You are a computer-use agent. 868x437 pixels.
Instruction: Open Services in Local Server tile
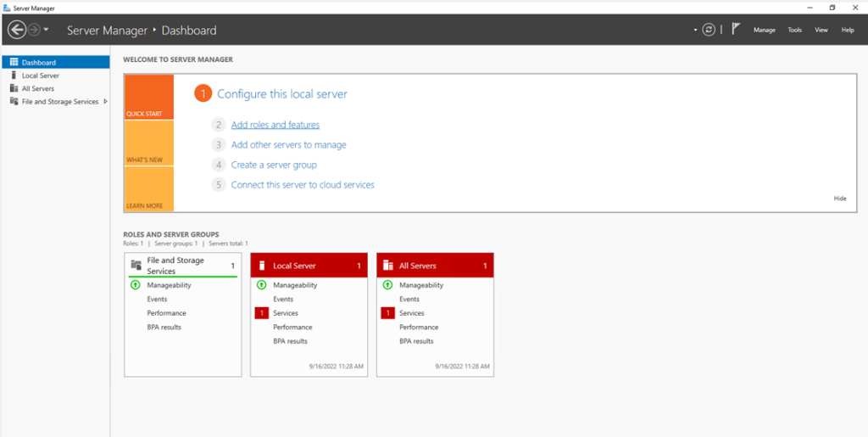(x=286, y=313)
